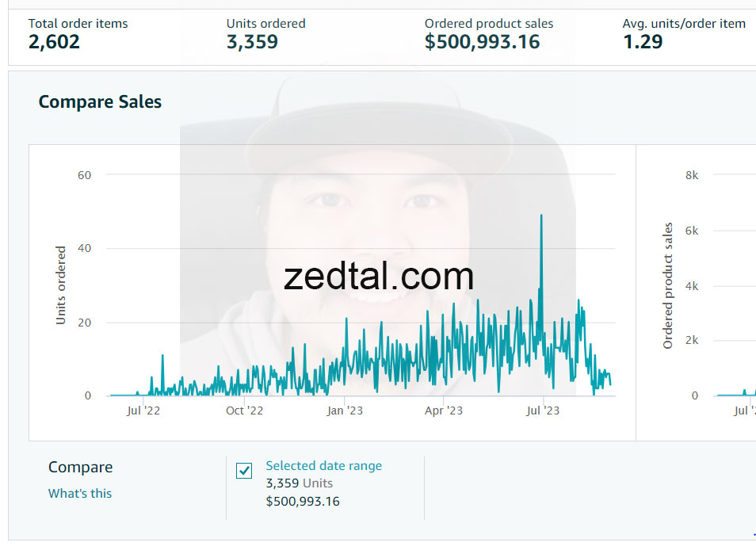Screen dimensions: 756x550
Task: Open the "What's this" link
Action: pos(80,493)
